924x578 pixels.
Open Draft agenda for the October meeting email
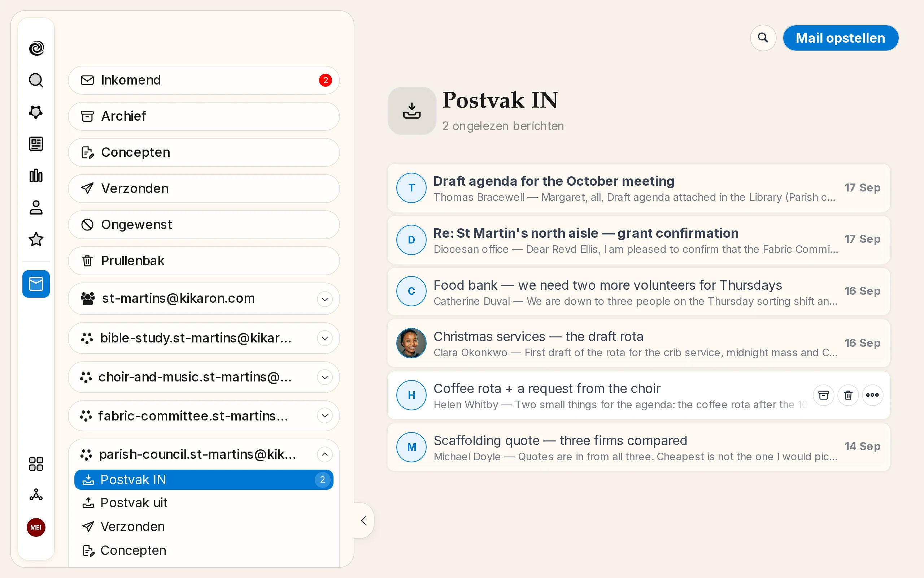pyautogui.click(x=639, y=188)
